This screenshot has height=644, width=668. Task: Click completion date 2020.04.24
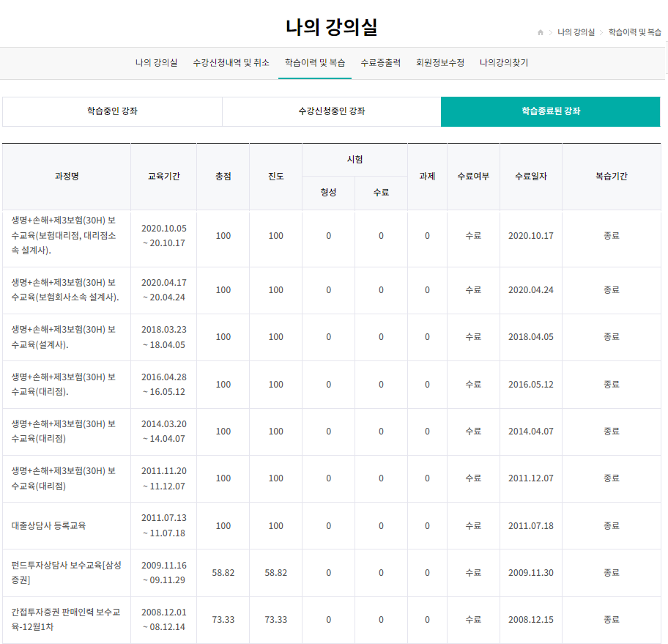531,290
